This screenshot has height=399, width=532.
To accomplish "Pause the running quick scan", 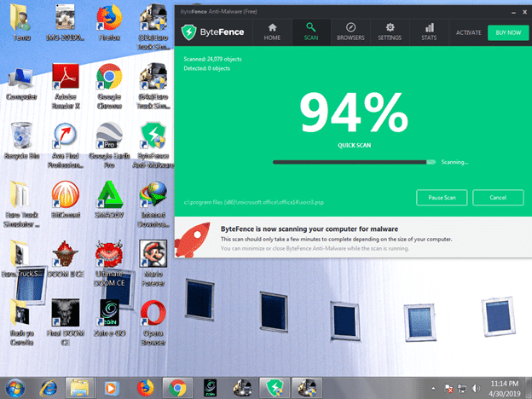I will [442, 198].
